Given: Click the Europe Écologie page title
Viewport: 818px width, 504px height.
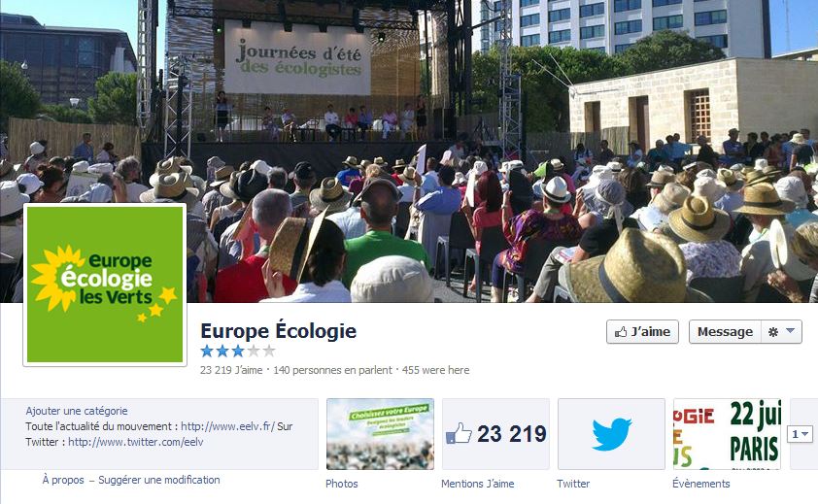Looking at the screenshot, I should click(x=279, y=331).
